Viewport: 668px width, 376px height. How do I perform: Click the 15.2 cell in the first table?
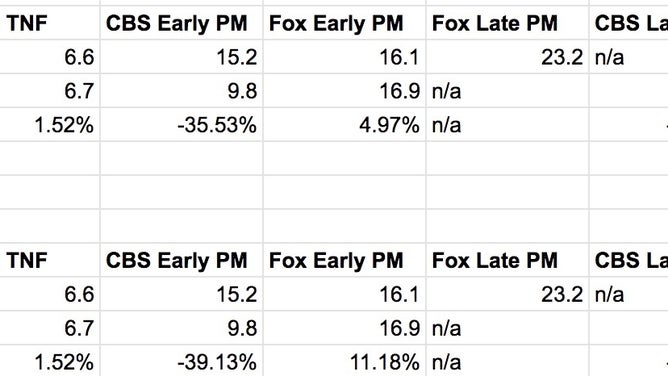[x=182, y=57]
